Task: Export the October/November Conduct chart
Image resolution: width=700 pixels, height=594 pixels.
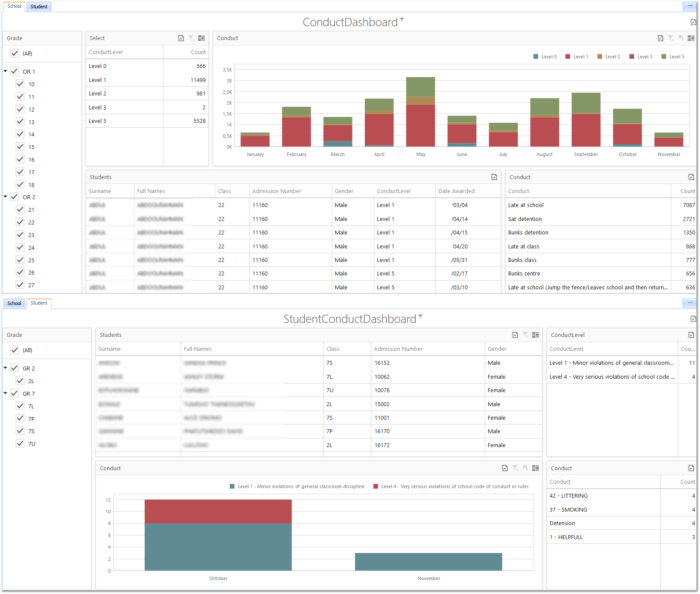Action: point(505,468)
